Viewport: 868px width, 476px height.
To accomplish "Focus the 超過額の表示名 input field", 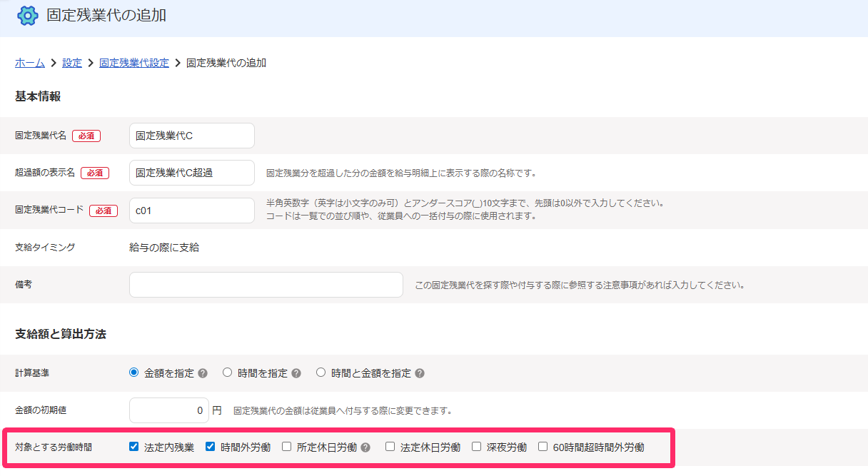I will [x=192, y=173].
